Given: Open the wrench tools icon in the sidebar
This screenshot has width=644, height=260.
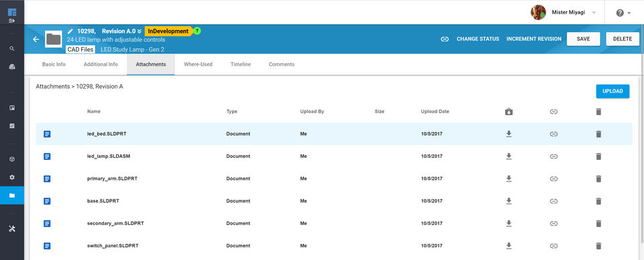Looking at the screenshot, I should (12, 228).
